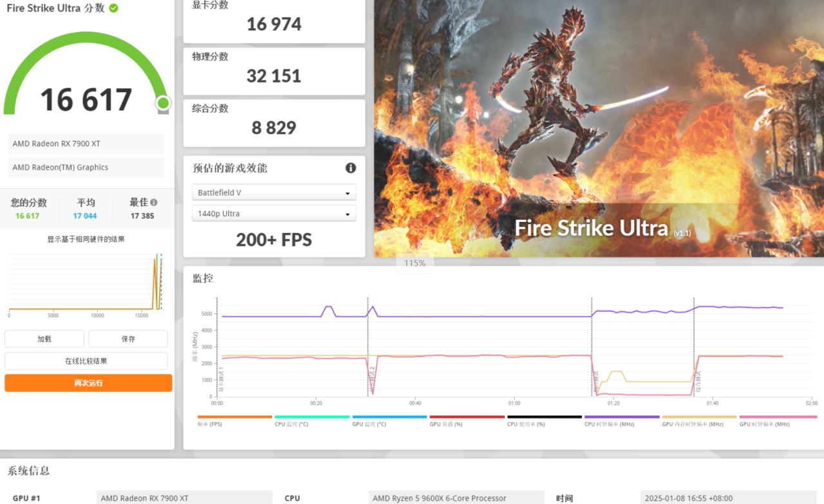The height and width of the screenshot is (504, 824).
Task: Toggle the CPU 使用率 (%) black legend
Action: [544, 421]
